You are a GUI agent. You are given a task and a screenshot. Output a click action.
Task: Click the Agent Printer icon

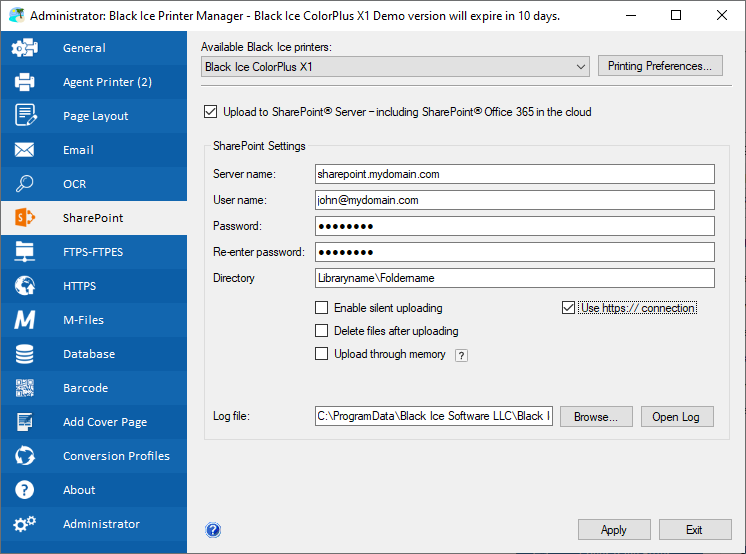pos(24,82)
